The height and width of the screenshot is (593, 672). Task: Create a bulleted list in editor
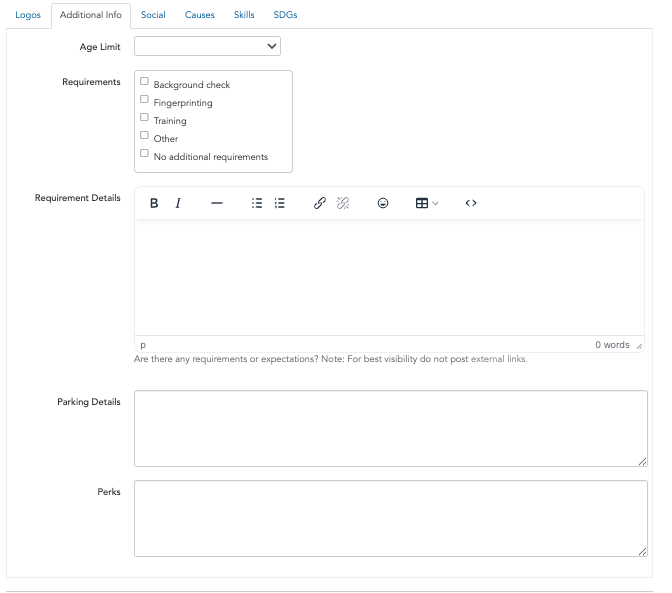pyautogui.click(x=257, y=203)
